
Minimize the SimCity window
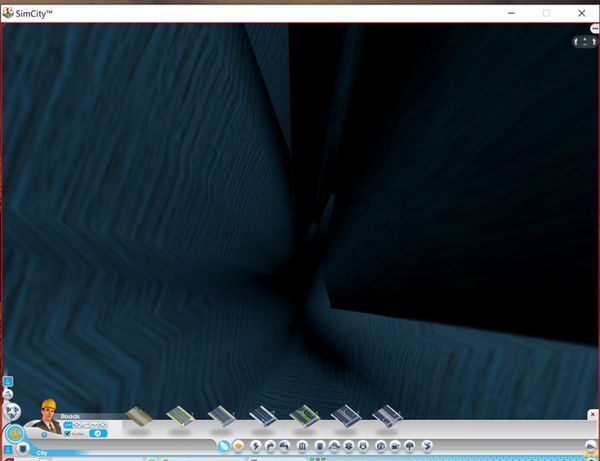511,13
